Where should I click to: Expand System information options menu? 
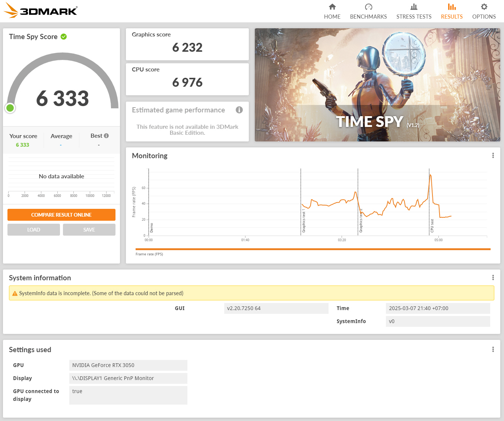493,278
